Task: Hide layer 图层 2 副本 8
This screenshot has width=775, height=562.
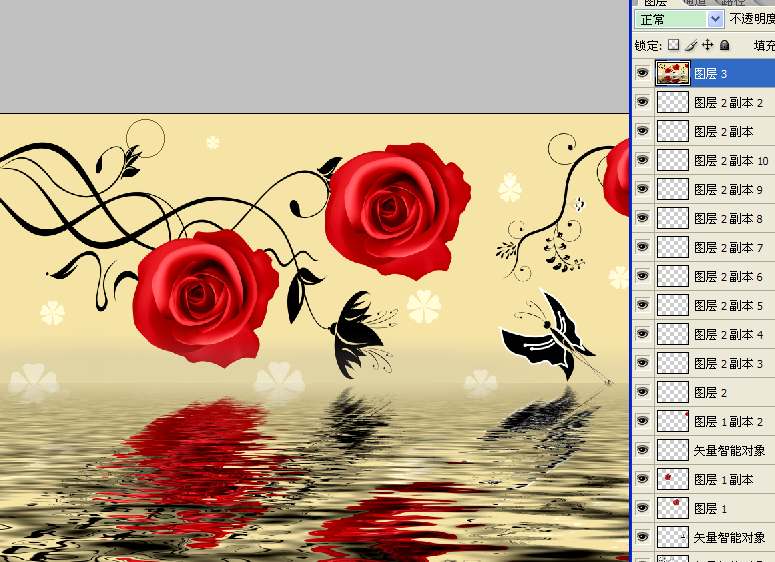Action: click(642, 218)
